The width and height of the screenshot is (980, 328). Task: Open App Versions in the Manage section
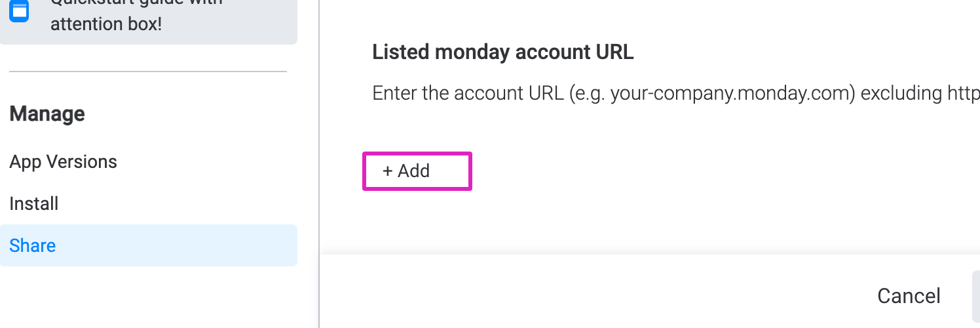pos(64,162)
